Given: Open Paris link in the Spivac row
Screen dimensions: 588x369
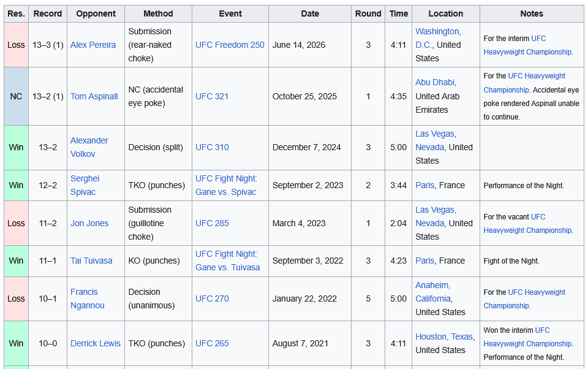Looking at the screenshot, I should coord(425,185).
